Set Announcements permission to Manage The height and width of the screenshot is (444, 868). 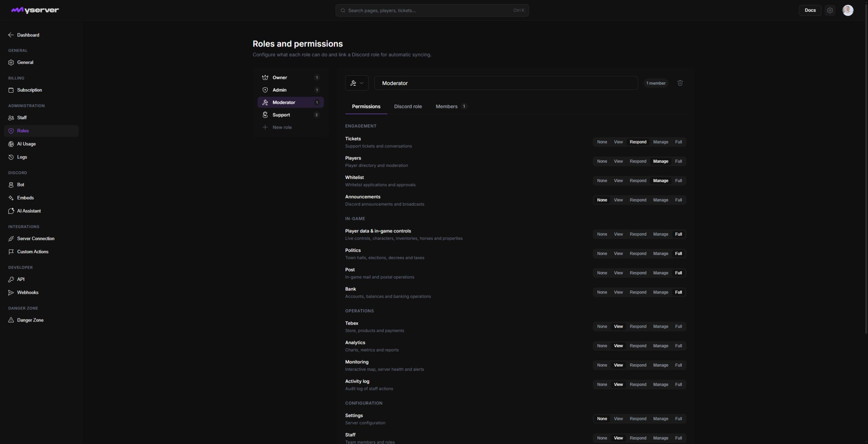(661, 200)
